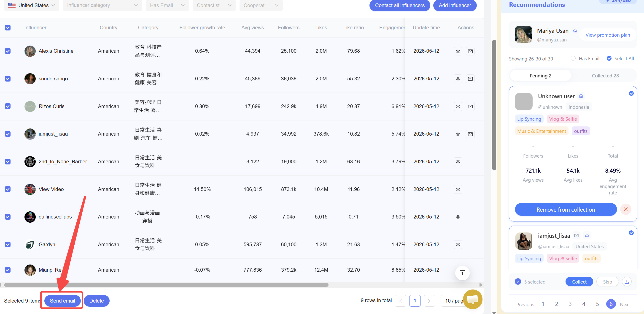Viewport: 644px width, 314px height.
Task: Uncheck sondersango row checkbox
Action: 8,79
